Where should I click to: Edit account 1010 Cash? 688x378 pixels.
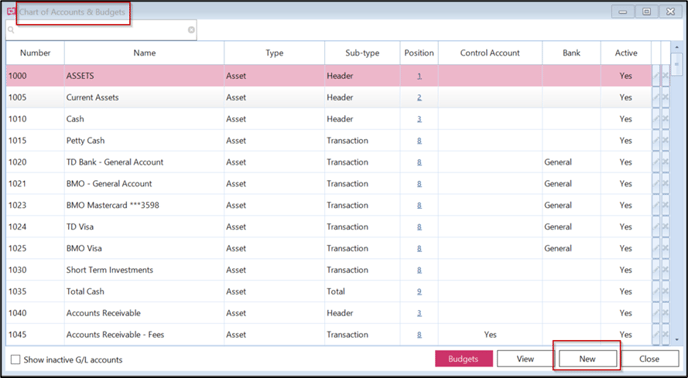tap(656, 119)
